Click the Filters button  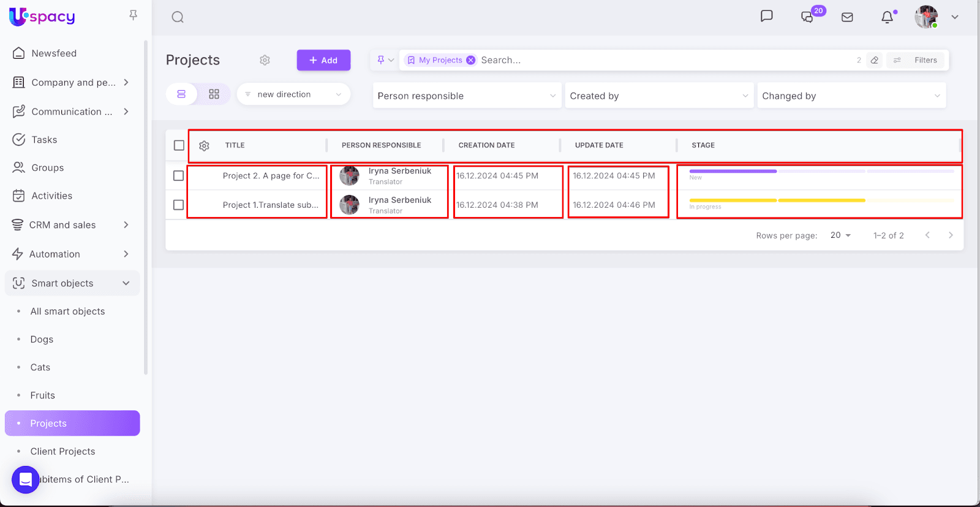pos(918,60)
